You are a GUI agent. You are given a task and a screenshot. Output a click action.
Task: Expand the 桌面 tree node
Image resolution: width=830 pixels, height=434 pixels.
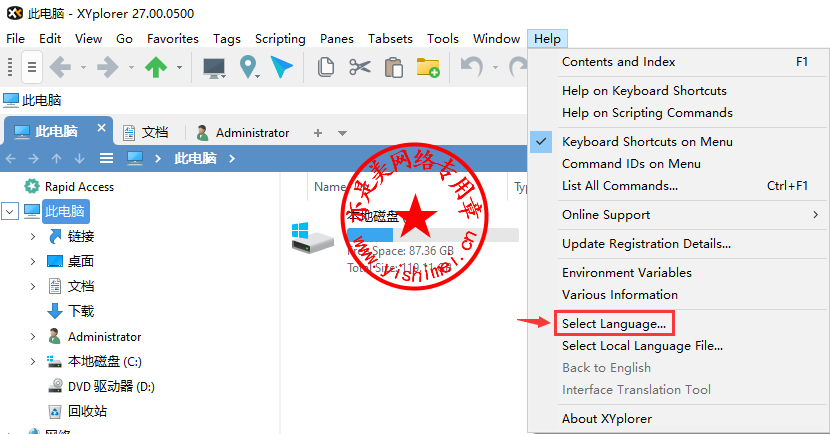point(33,261)
